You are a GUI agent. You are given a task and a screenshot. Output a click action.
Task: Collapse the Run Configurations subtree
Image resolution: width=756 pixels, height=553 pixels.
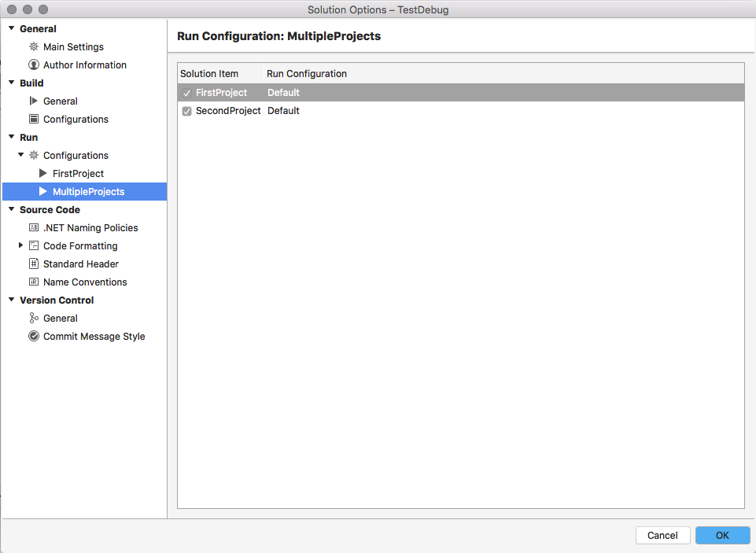[x=20, y=155]
